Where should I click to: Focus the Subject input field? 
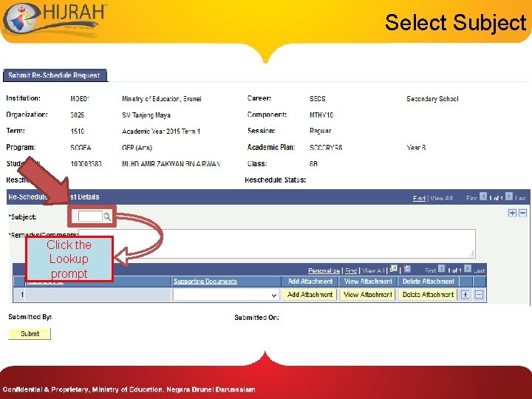(90, 216)
